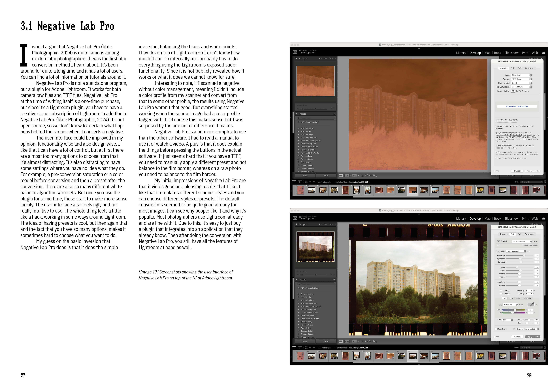Open the ToneProfile LAB - Standard dropdown
The height and width of the screenshot is (392, 552).
tap(516, 251)
